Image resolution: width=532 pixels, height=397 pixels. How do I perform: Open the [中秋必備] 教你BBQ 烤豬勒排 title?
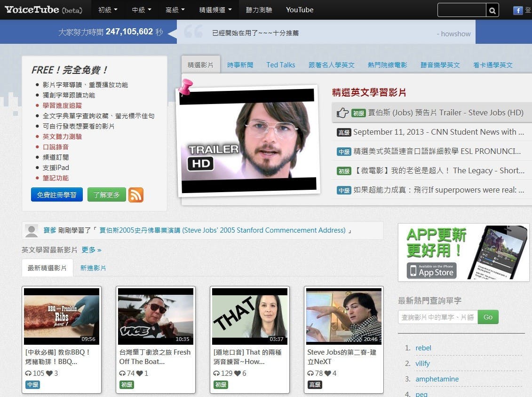[x=58, y=357]
